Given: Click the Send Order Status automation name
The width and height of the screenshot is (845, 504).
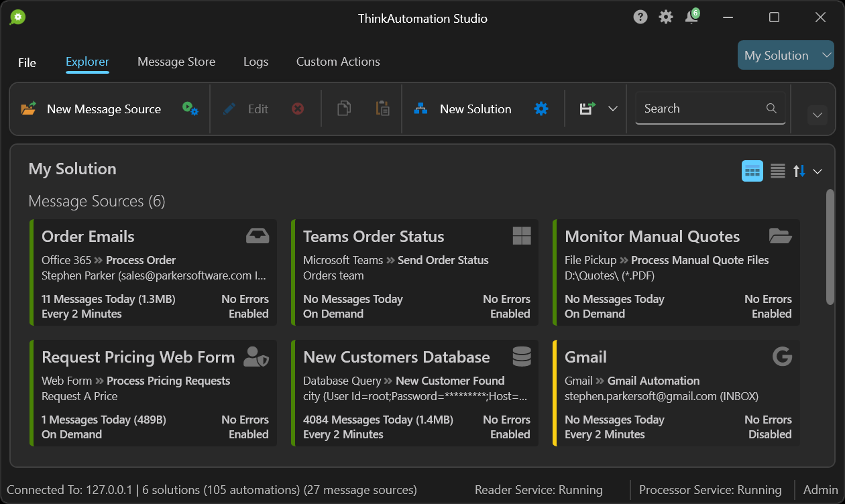Looking at the screenshot, I should 443,260.
